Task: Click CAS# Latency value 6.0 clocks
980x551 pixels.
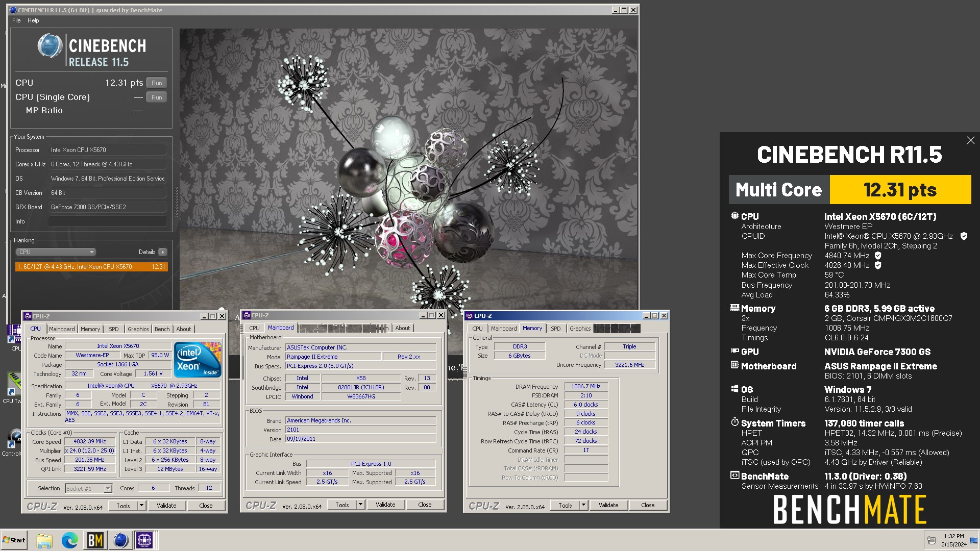Action: (x=586, y=405)
